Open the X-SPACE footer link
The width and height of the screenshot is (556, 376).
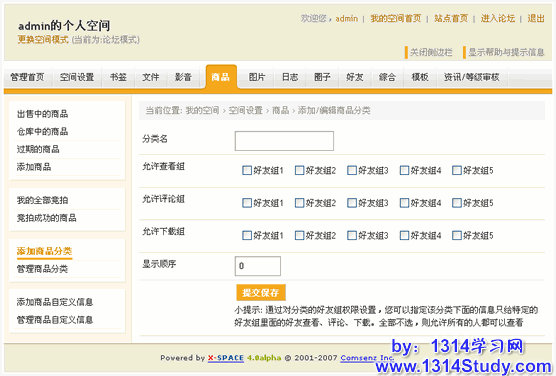[226, 358]
